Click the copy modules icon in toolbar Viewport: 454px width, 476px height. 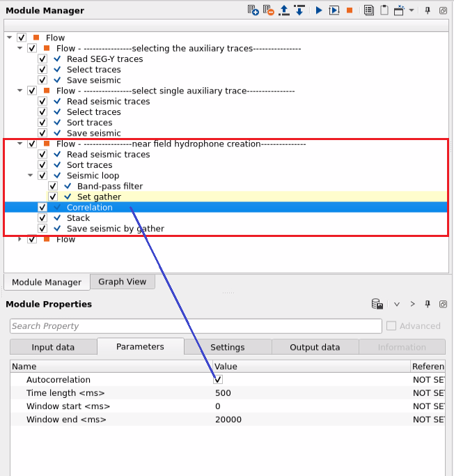[369, 10]
